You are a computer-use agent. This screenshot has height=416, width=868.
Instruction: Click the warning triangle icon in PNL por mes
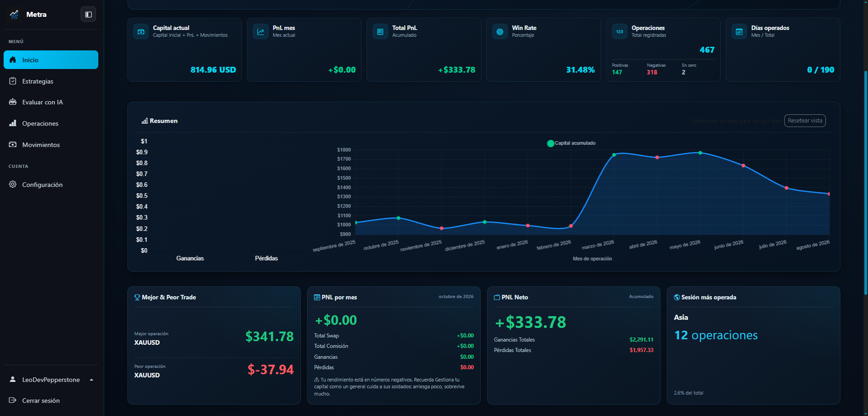pyautogui.click(x=317, y=380)
